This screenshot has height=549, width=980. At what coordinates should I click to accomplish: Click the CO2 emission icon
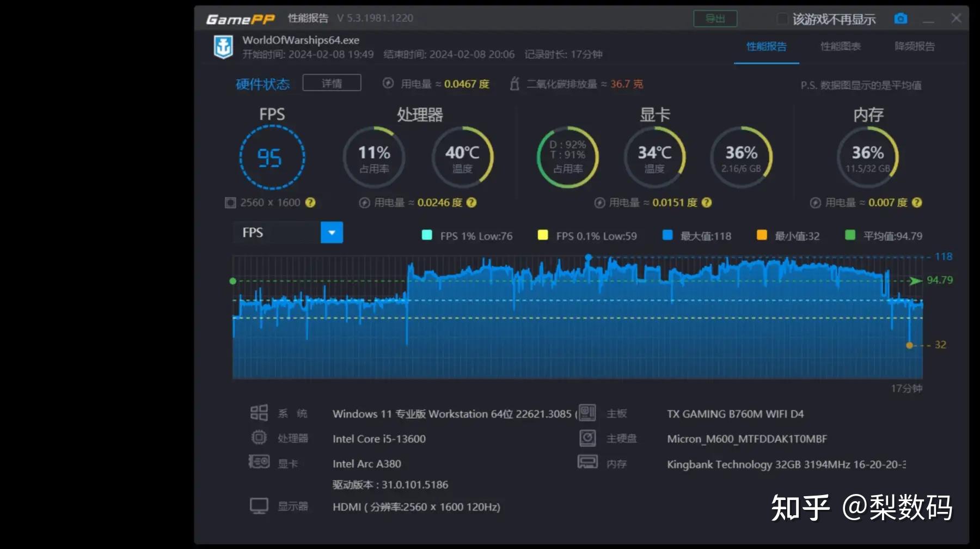tap(514, 83)
